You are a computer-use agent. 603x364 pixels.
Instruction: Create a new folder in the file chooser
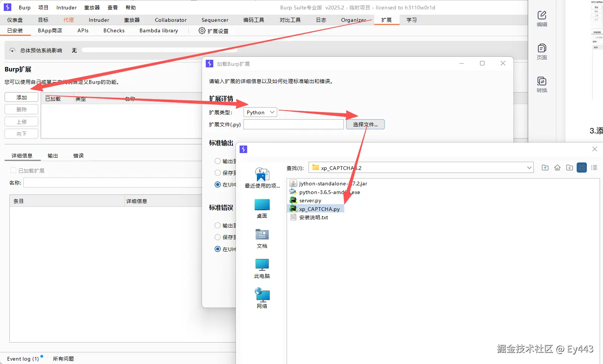[570, 168]
